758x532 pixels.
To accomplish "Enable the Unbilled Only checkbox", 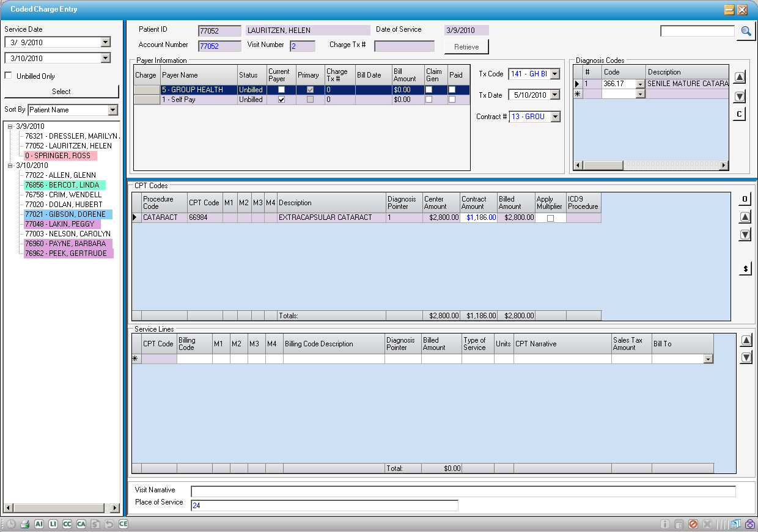I will [9, 76].
